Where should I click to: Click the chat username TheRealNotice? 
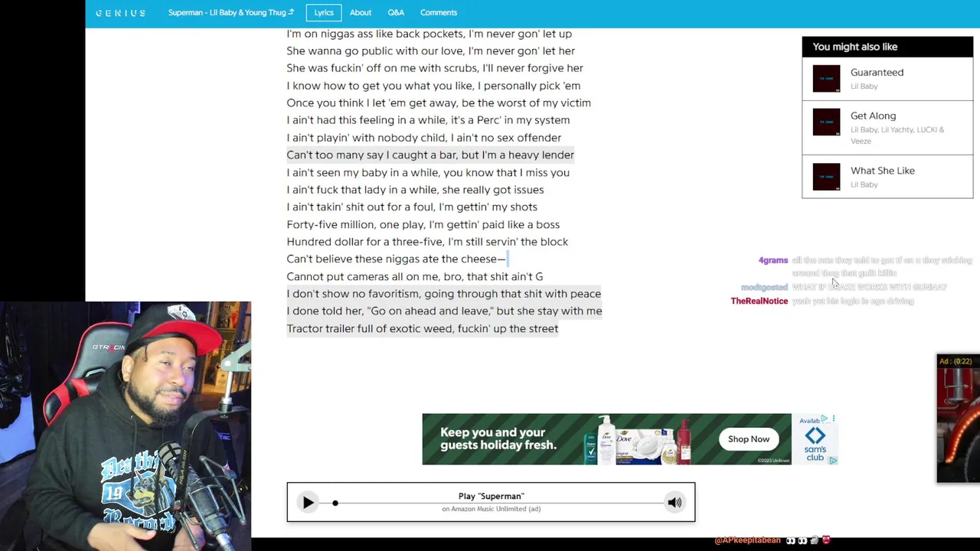coord(759,301)
